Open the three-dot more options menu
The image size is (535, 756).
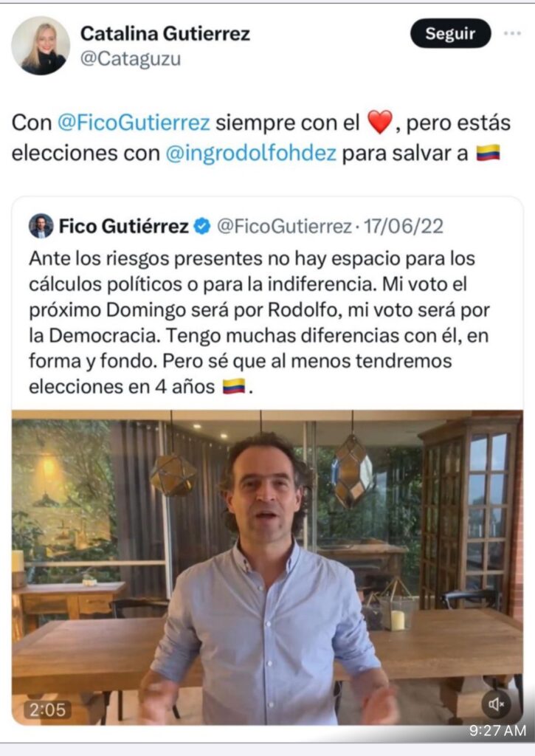tap(512, 33)
